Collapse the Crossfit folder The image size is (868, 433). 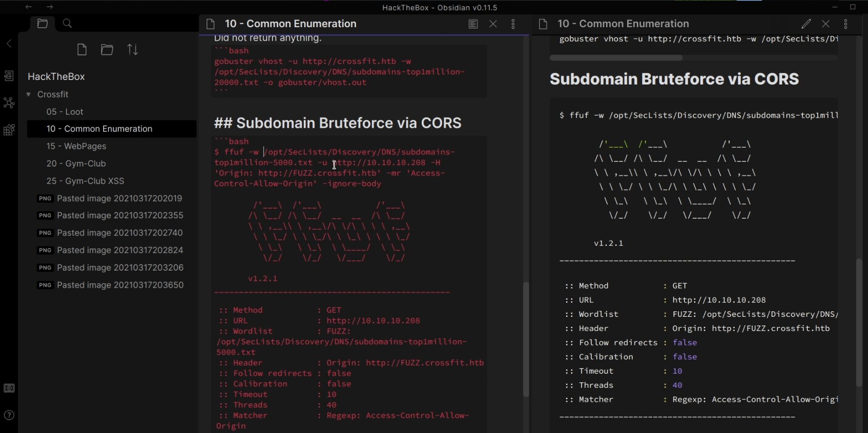(29, 95)
